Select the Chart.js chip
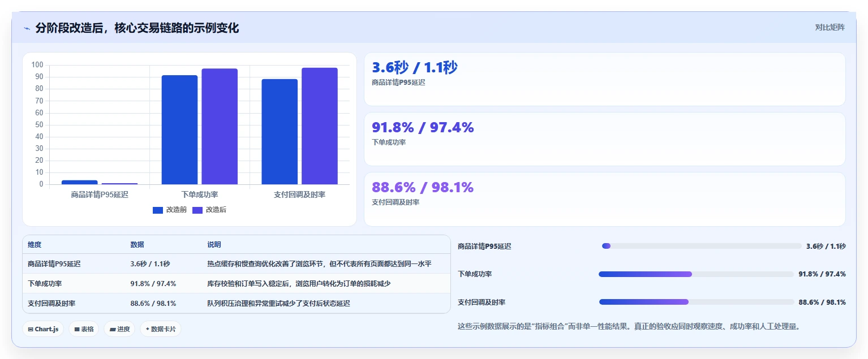Screen dimensions: 868x359 click(x=43, y=329)
